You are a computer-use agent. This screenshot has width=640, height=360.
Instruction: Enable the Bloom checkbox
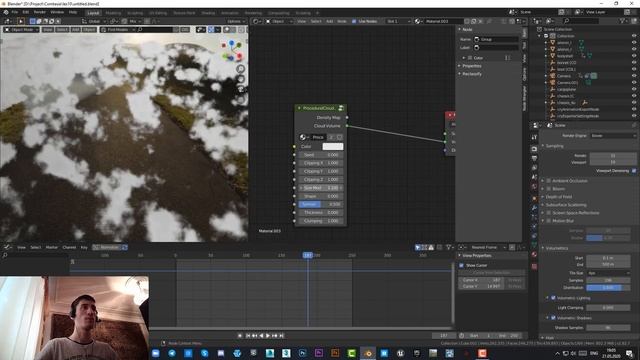[549, 189]
